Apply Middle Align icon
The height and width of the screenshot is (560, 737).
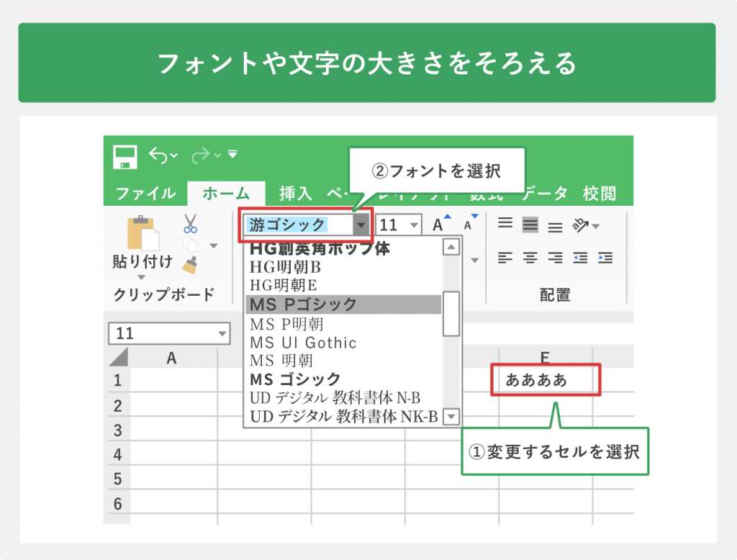[530, 225]
